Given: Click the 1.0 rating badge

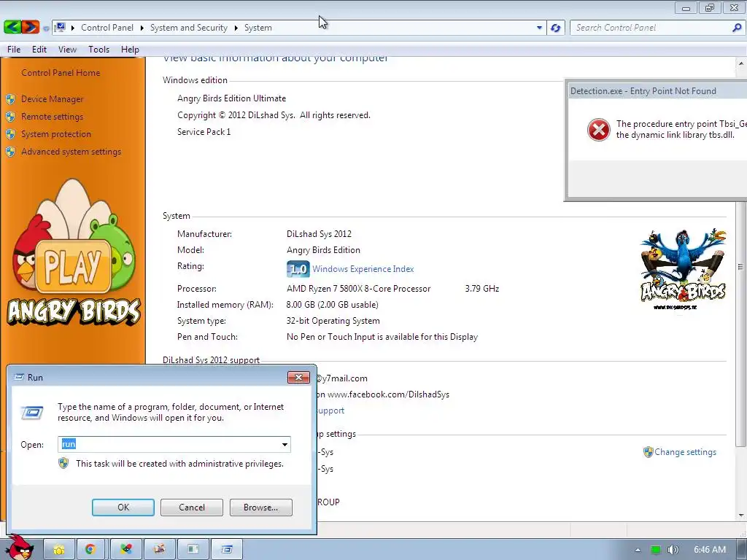Looking at the screenshot, I should [x=298, y=269].
